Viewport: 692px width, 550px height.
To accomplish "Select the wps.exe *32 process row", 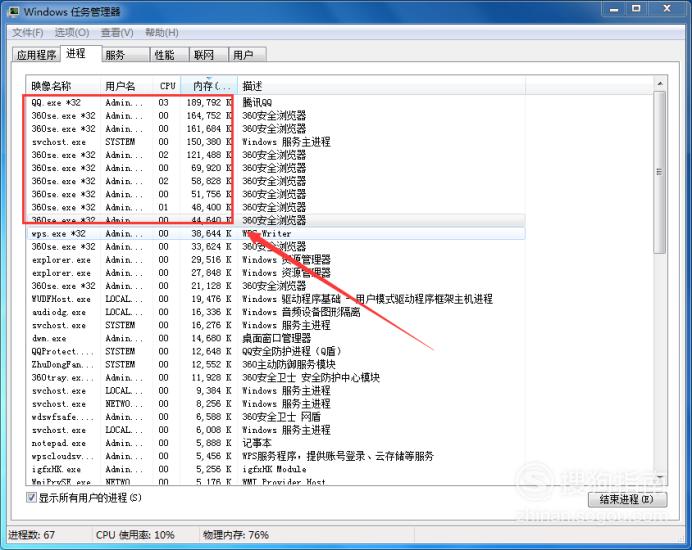I will [x=276, y=234].
